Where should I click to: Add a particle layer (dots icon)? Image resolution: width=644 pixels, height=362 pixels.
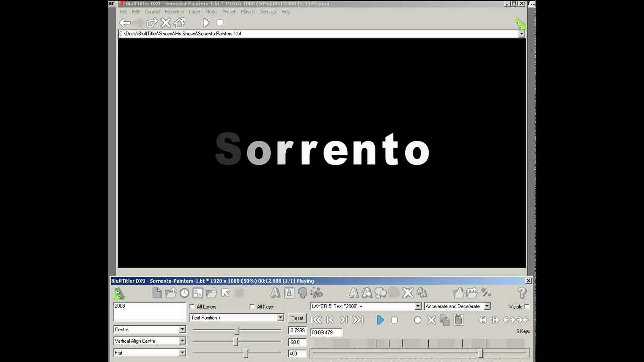pos(316,293)
